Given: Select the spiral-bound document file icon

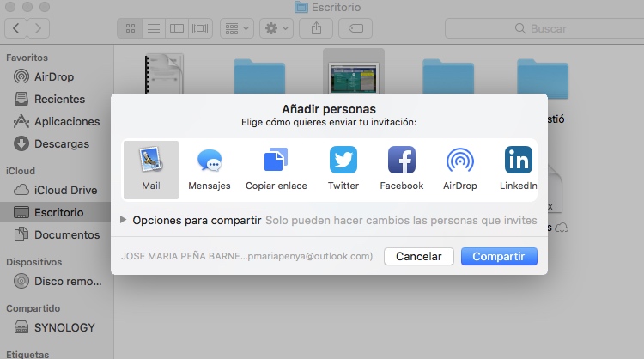Looking at the screenshot, I should tap(164, 74).
